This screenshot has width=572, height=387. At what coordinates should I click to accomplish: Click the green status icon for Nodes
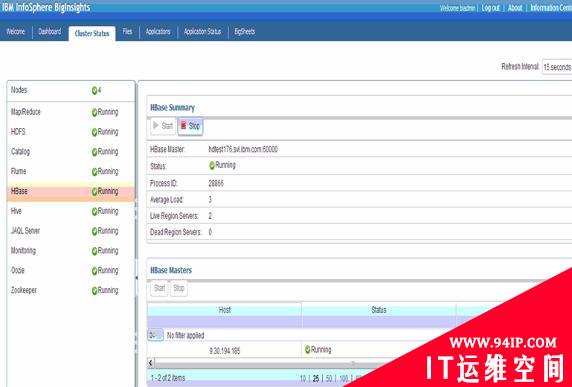point(94,90)
